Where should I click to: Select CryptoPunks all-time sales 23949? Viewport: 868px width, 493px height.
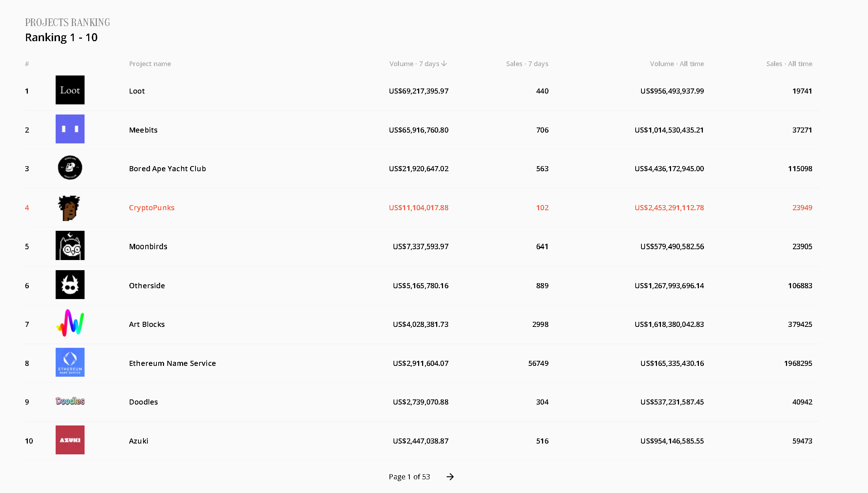pyautogui.click(x=802, y=208)
